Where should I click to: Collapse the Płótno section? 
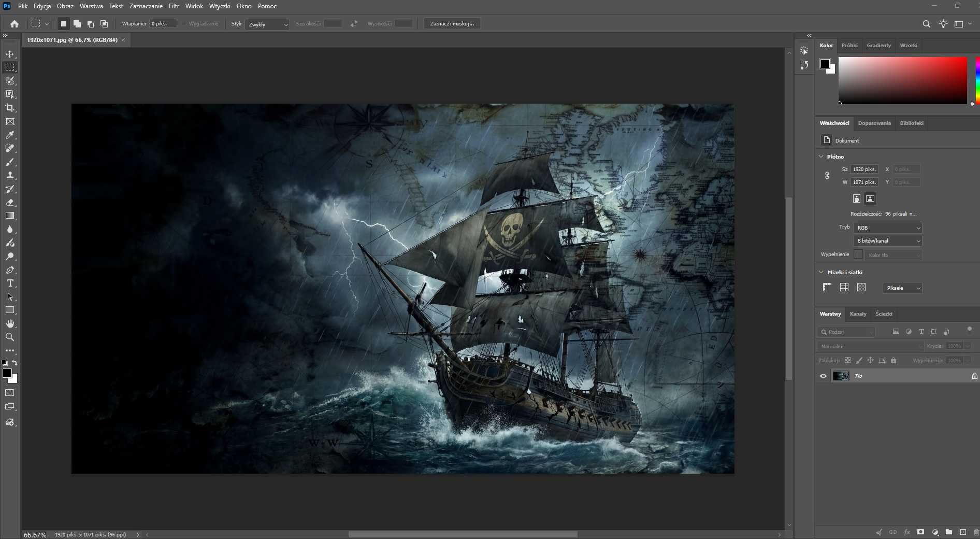point(821,157)
